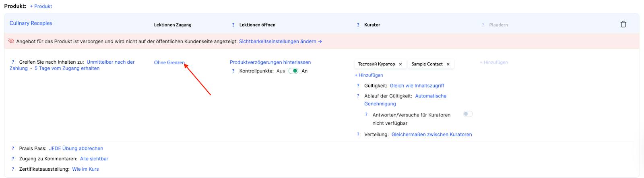Click help icon beside Kontrollpunkte

233,71
